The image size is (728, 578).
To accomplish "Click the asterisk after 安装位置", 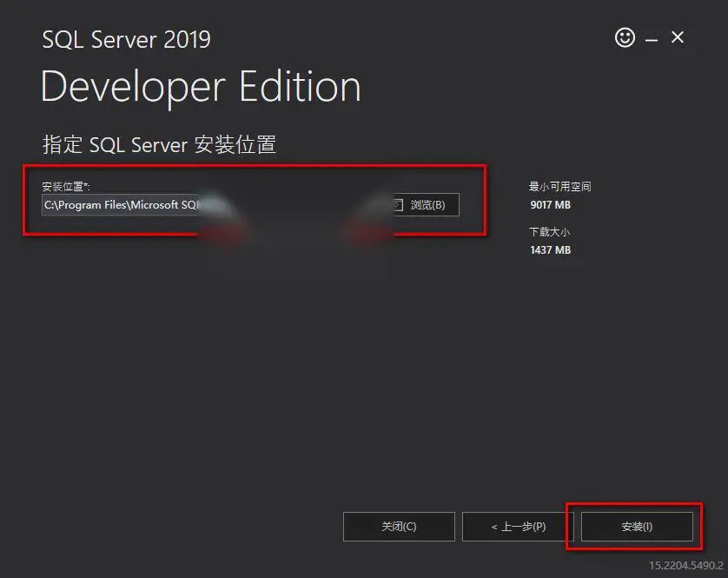I will coord(85,184).
